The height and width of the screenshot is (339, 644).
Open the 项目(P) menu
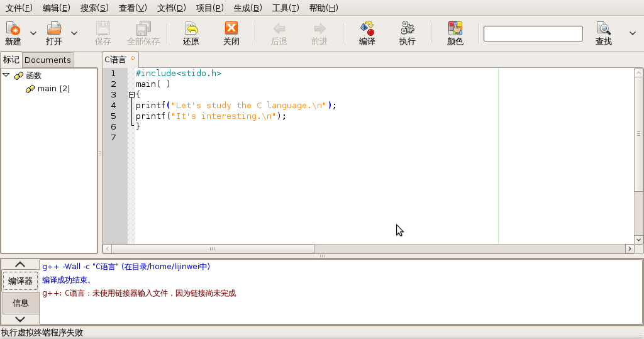210,8
